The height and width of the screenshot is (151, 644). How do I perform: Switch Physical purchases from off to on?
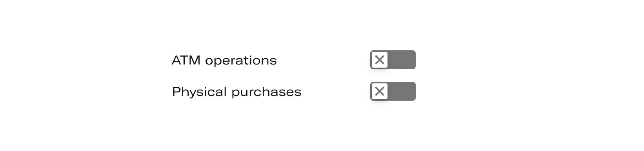393,91
